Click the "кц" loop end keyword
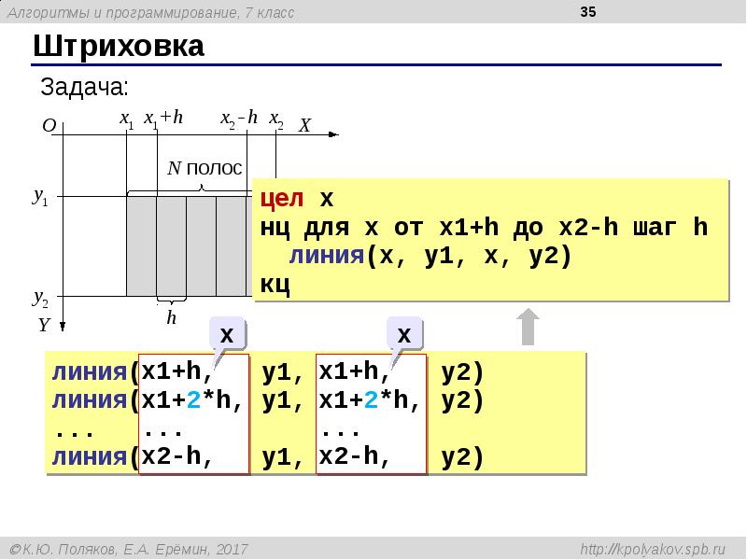 point(275,284)
